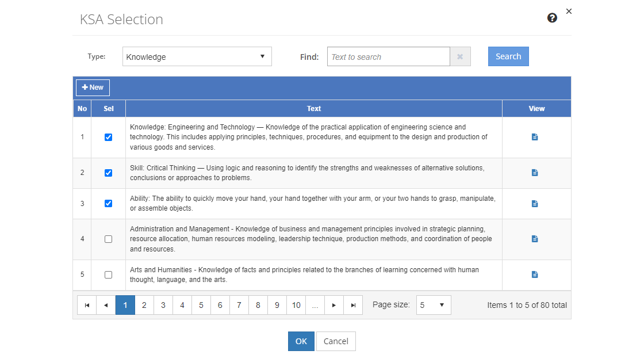Open the help question mark icon
Screen dimensions: 644x362
[x=552, y=18]
